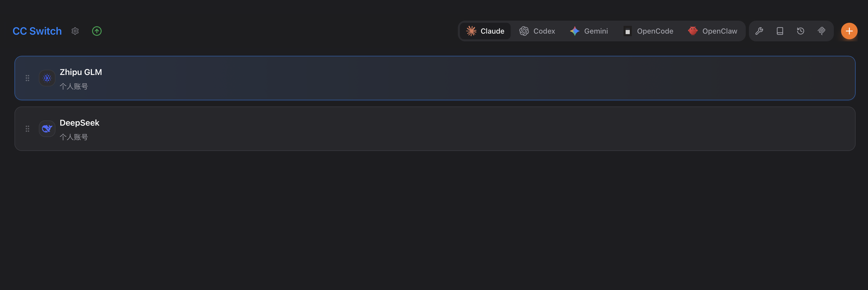Click the DeepSeek drag handle
868x290 pixels.
[x=27, y=129]
